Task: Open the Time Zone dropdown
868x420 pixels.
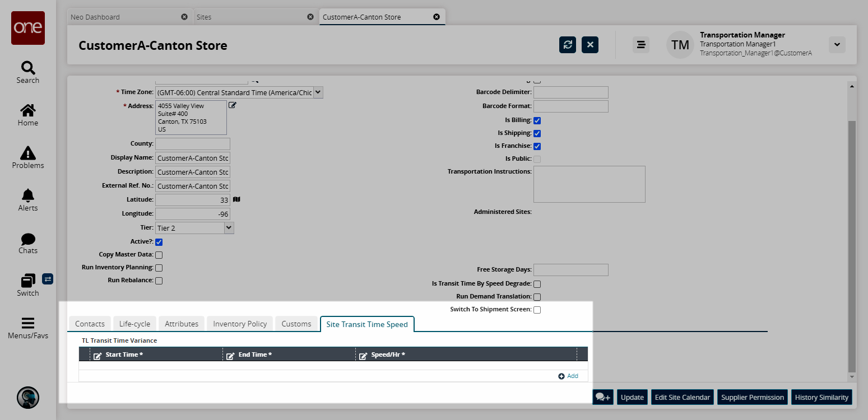Action: (x=318, y=92)
